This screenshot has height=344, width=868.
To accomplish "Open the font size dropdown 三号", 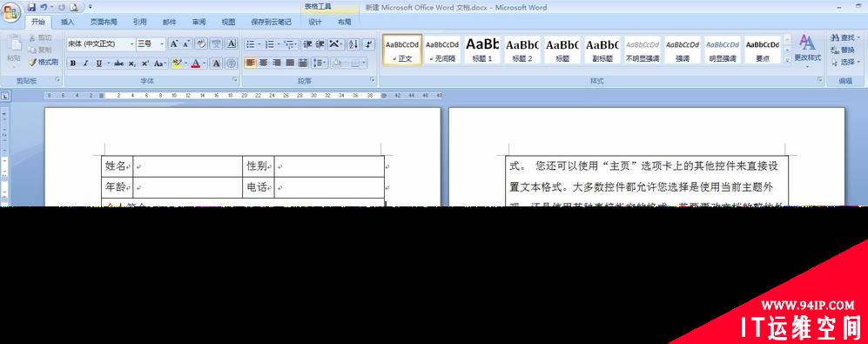I will tap(151, 44).
